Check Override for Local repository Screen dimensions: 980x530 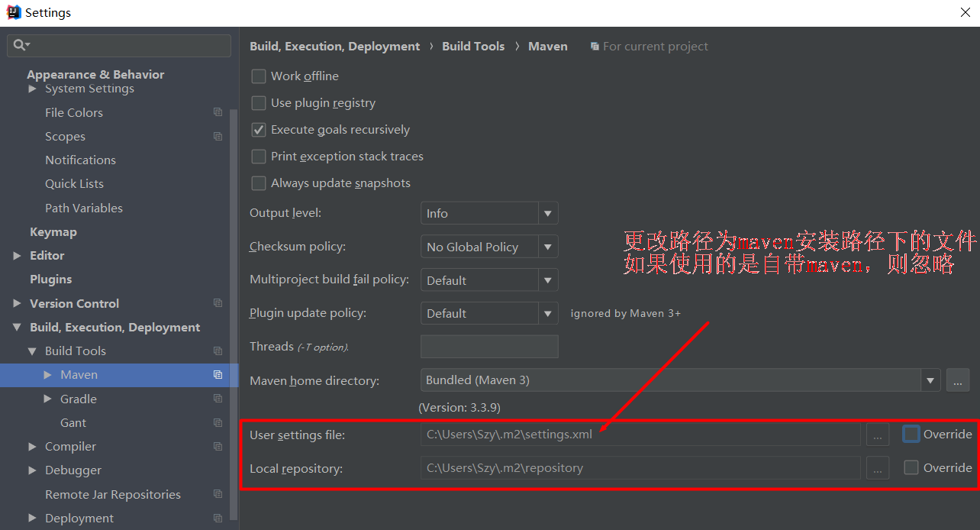pos(911,467)
